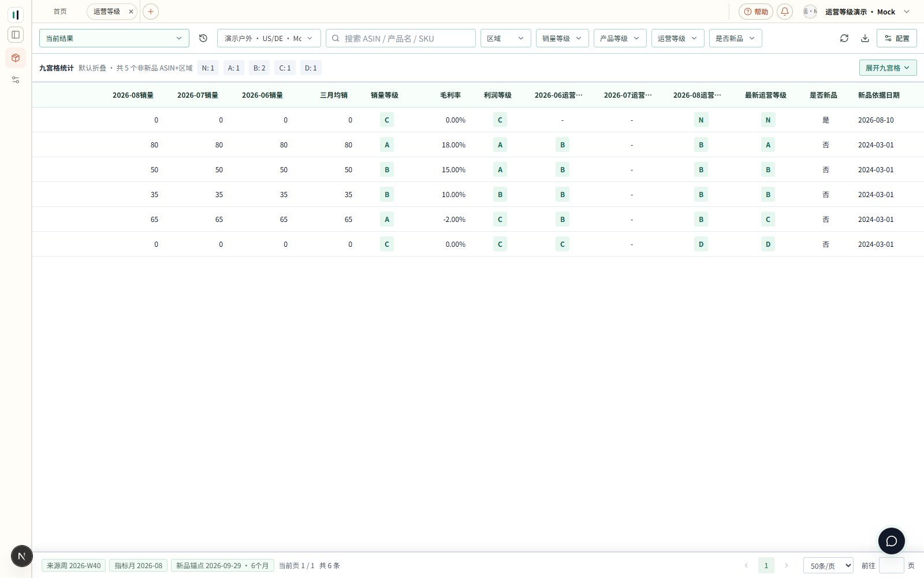Click the 新品锚点 2026-09-29 status tag
The height and width of the screenshot is (578, 924).
[x=222, y=565]
